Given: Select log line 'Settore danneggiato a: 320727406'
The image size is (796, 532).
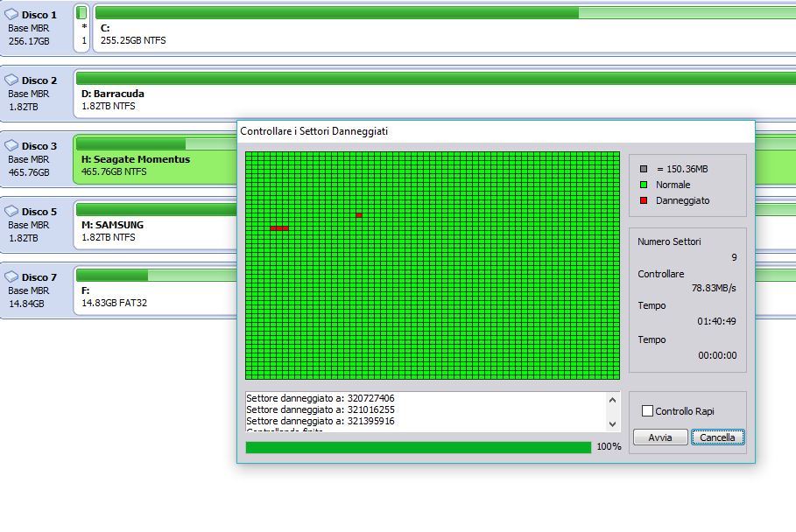Looking at the screenshot, I should tap(321, 398).
